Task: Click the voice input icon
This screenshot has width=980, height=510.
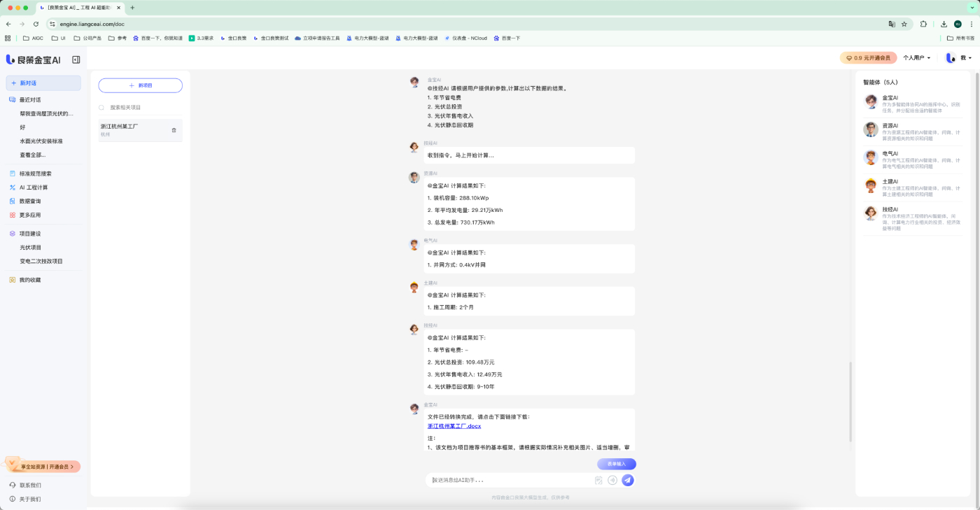Action: tap(612, 480)
